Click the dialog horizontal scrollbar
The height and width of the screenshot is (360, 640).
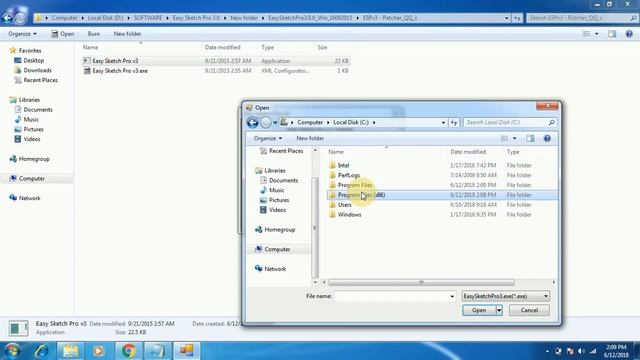(x=421, y=282)
